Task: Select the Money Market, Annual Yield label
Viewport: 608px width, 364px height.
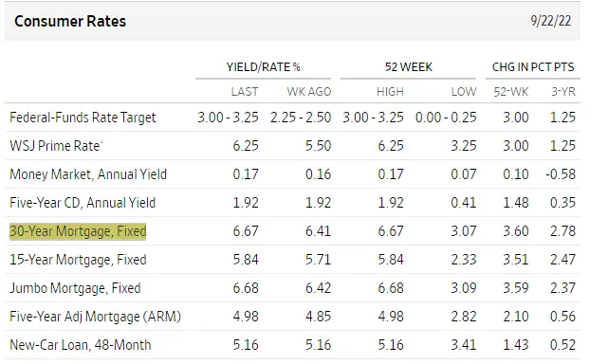Action: pyautogui.click(x=88, y=174)
